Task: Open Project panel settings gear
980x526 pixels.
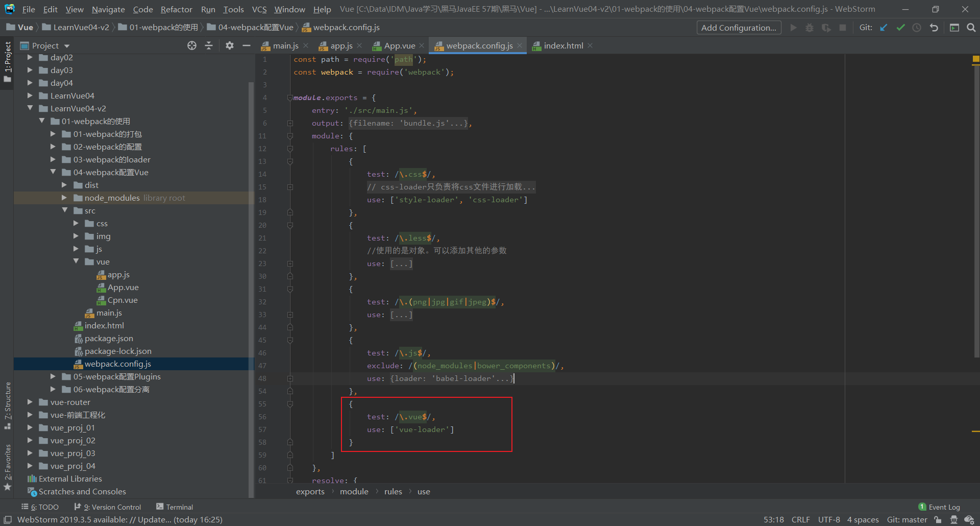Action: pos(230,45)
